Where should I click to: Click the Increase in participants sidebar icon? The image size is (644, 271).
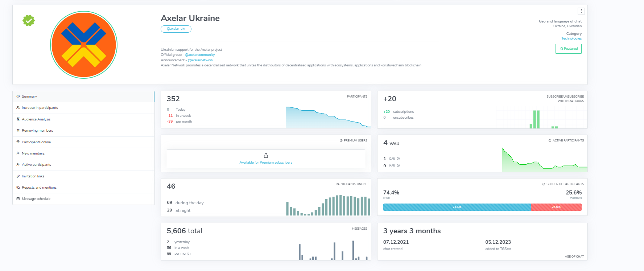(x=18, y=108)
